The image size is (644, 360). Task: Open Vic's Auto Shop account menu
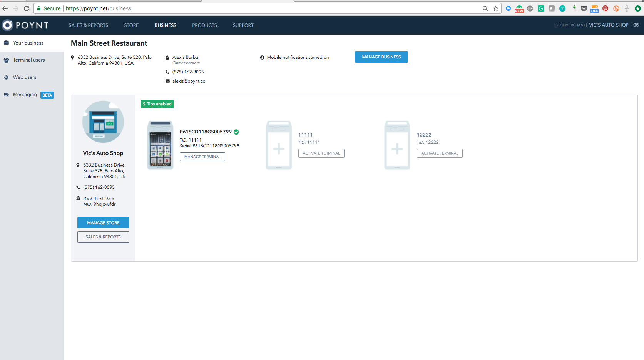click(609, 25)
